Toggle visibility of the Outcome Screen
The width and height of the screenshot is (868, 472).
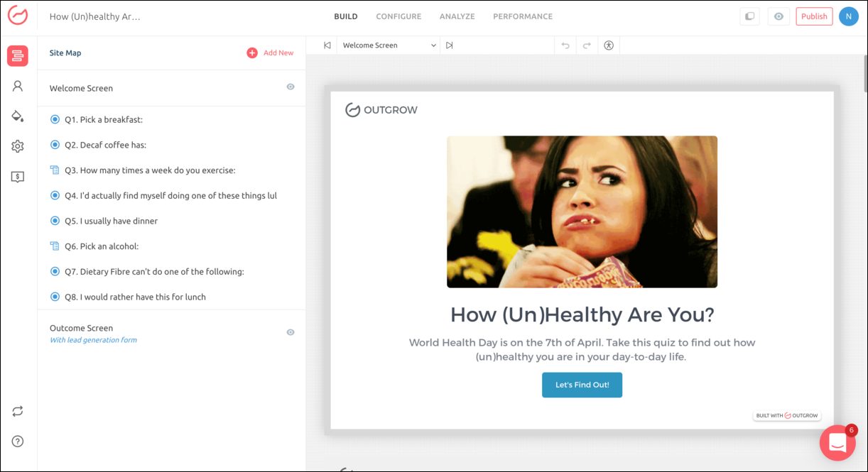click(x=290, y=331)
